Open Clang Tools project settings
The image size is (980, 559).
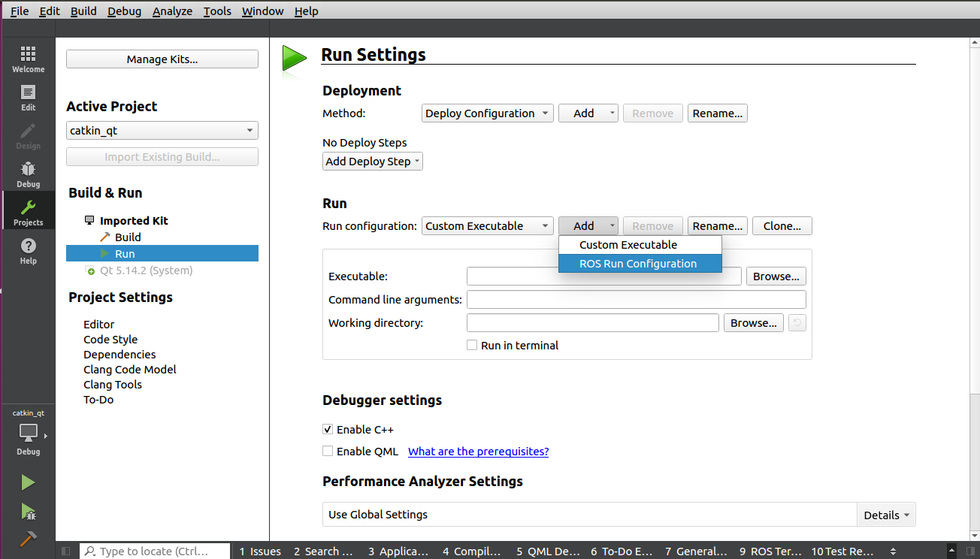click(x=113, y=385)
